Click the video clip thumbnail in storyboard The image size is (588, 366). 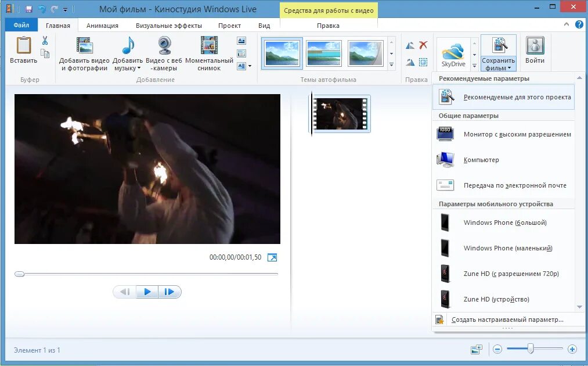pyautogui.click(x=341, y=114)
